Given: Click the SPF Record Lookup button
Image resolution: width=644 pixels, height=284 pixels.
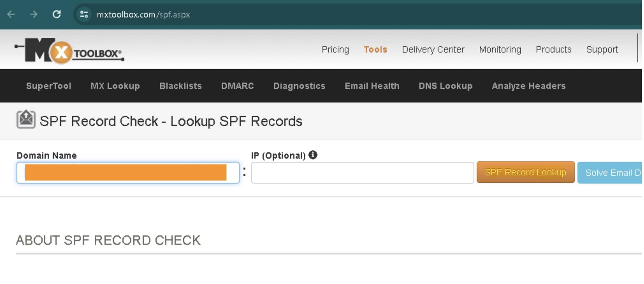Looking at the screenshot, I should 526,172.
